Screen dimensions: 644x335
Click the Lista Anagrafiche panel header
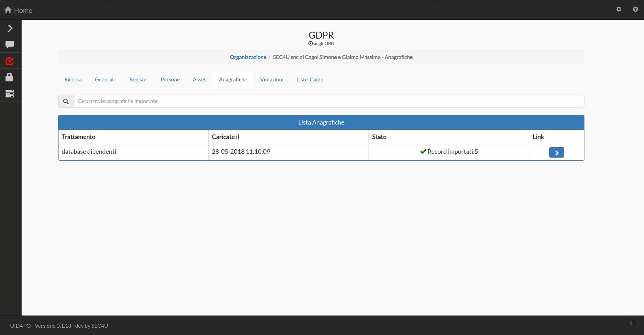tap(321, 122)
